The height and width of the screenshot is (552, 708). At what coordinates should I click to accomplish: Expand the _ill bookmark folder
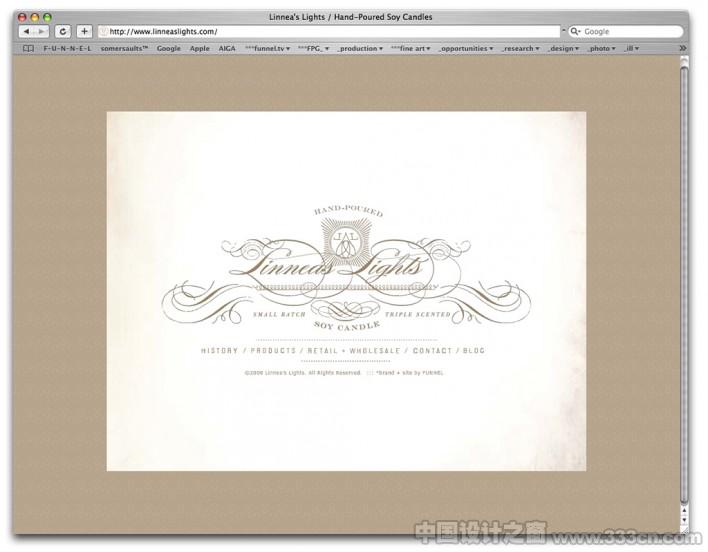pyautogui.click(x=631, y=48)
